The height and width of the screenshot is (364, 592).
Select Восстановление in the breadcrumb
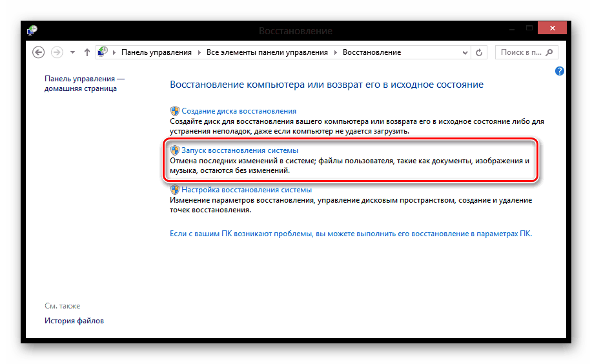click(371, 52)
